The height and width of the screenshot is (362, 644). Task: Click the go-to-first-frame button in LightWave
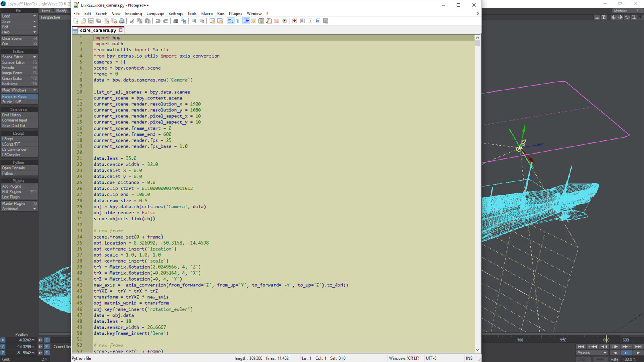pos(580,346)
